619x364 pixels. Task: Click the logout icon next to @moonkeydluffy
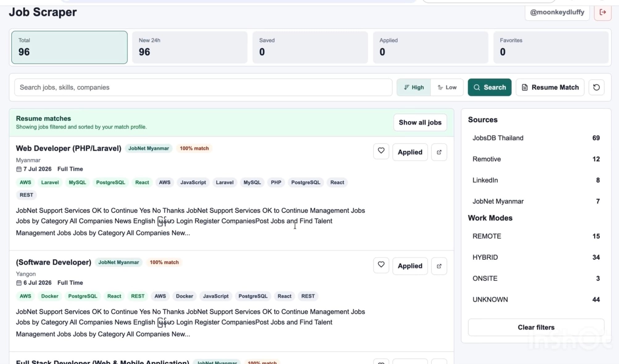tap(603, 12)
